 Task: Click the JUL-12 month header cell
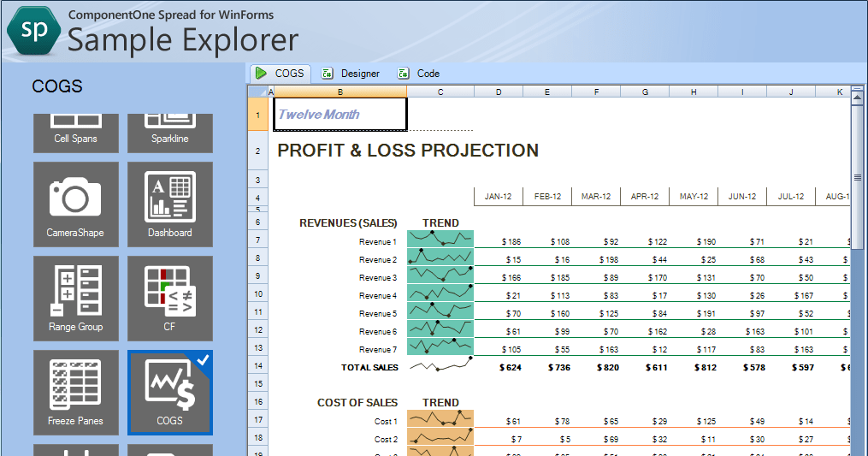tap(791, 197)
